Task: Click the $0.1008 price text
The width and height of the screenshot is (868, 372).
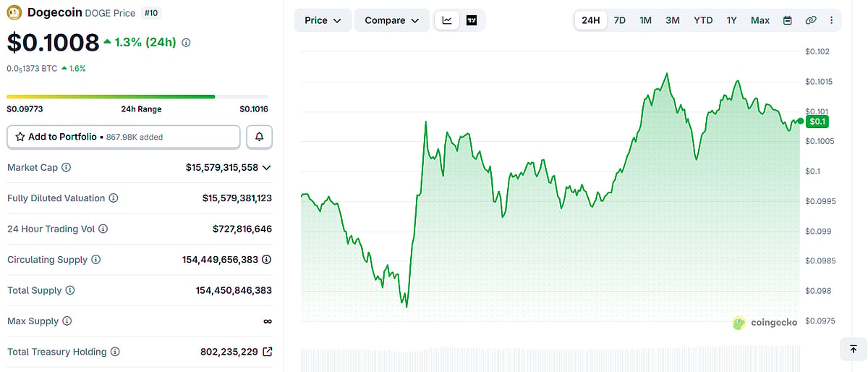Action: [53, 43]
